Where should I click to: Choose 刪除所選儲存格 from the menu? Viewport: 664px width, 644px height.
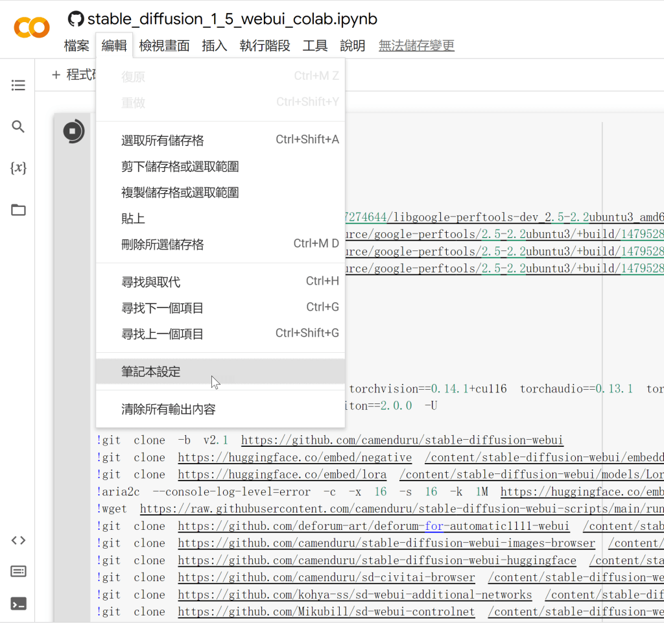pyautogui.click(x=163, y=244)
